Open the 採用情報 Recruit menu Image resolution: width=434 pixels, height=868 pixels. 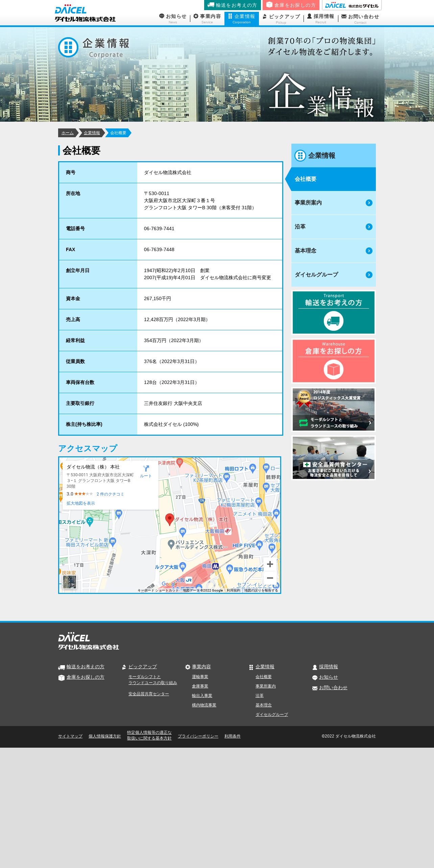[x=321, y=19]
